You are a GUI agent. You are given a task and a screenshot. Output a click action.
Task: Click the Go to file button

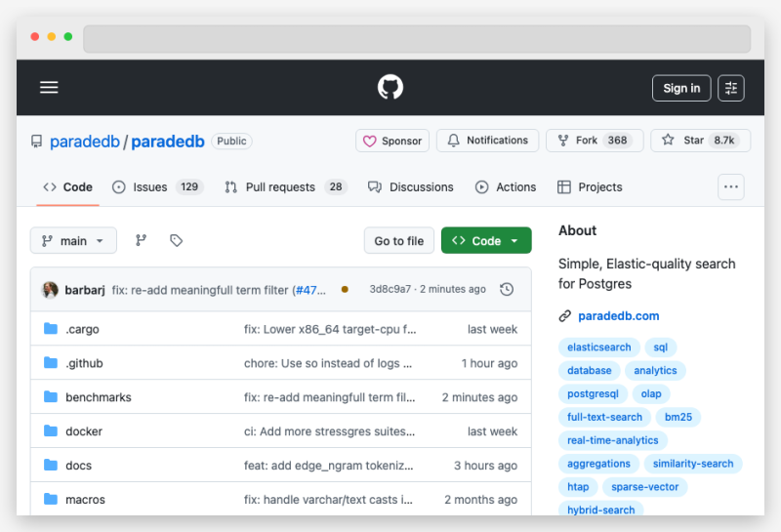tap(399, 240)
